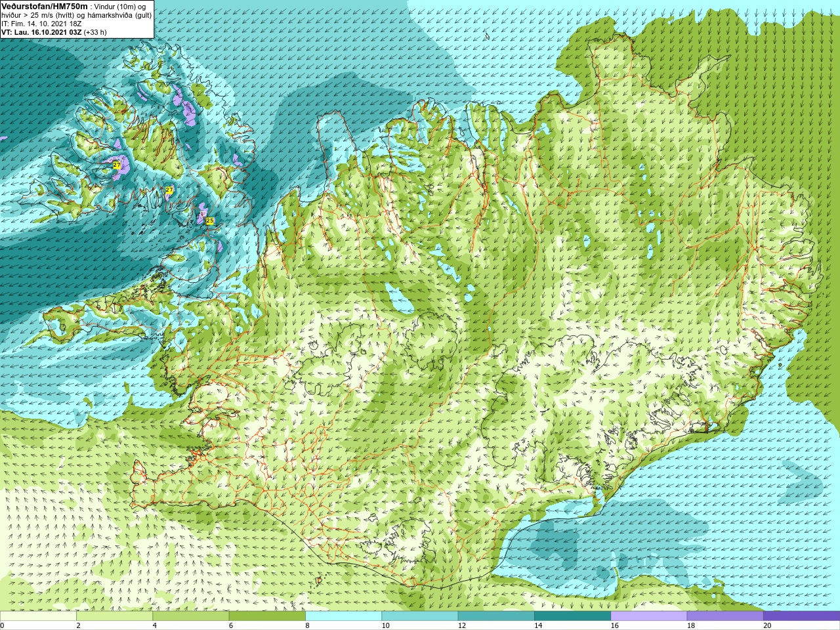840x630 pixels.
Task: Pick the 14–16 m/s dark teal legend swatch
Action: [572, 616]
